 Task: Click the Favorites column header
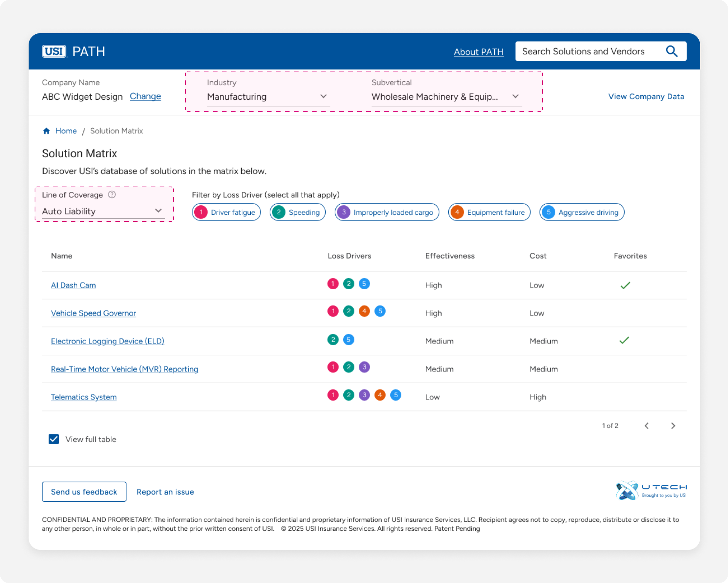(630, 256)
